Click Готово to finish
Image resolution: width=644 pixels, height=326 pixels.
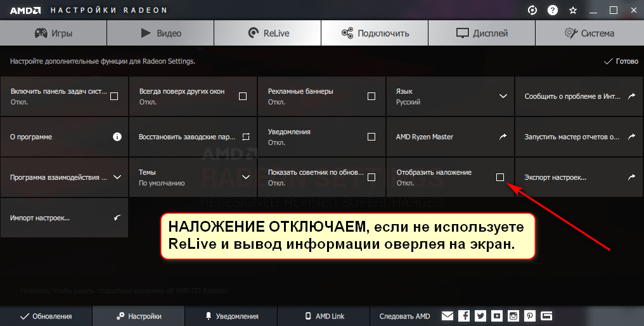pos(621,61)
